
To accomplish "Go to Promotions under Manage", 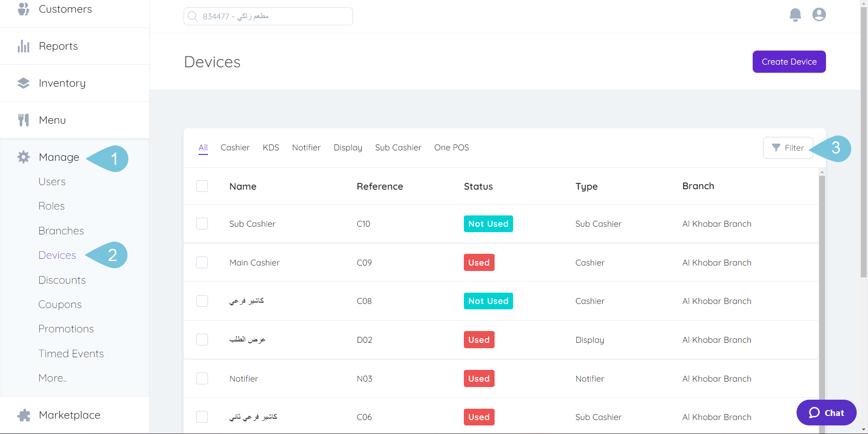I will (x=66, y=329).
